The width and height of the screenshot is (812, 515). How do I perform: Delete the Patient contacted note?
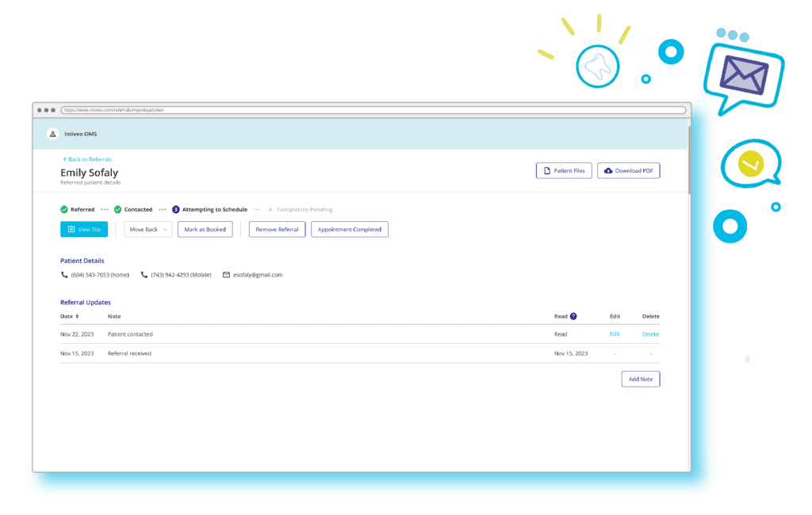pos(650,334)
